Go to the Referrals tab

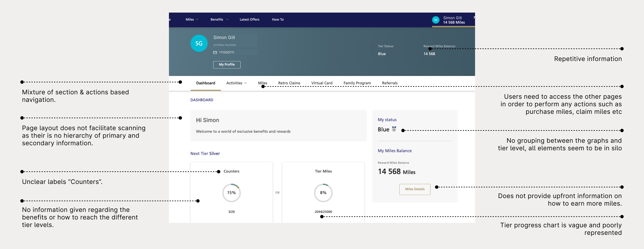coord(390,83)
